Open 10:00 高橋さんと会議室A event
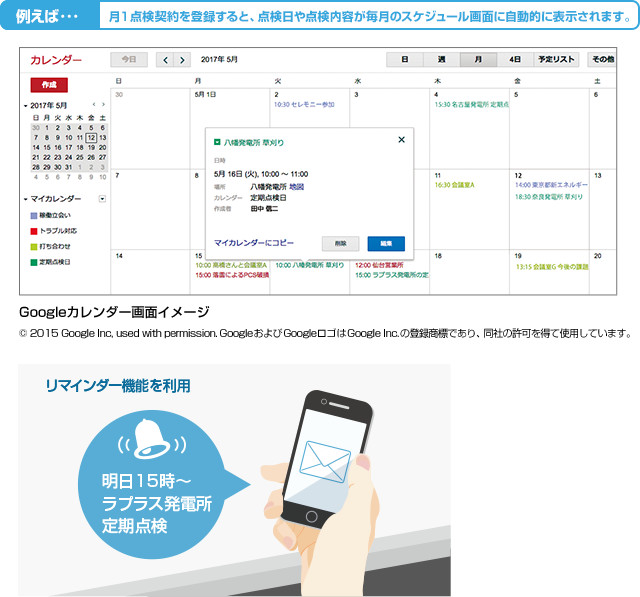Viewport: 640px width, 597px height. 231,265
